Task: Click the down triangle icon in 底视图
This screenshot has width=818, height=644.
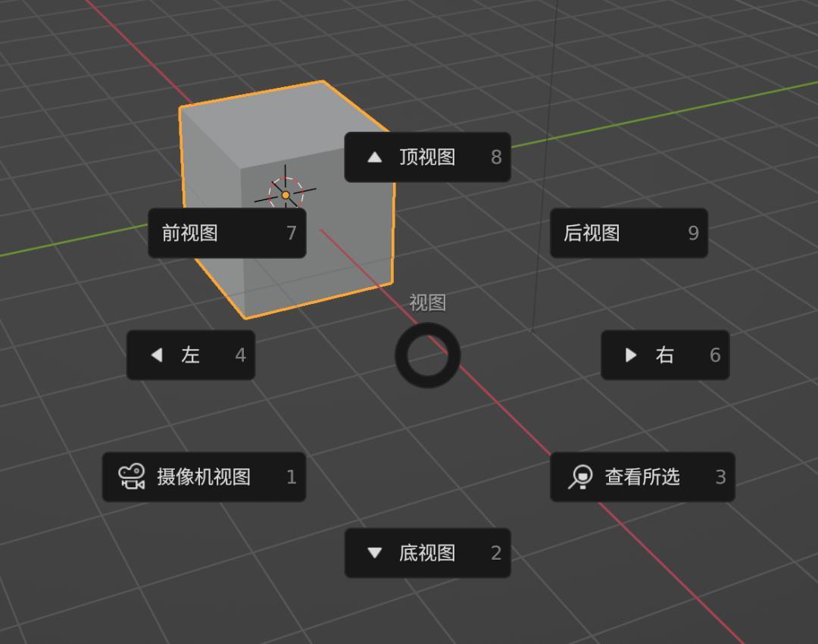Action: [375, 552]
